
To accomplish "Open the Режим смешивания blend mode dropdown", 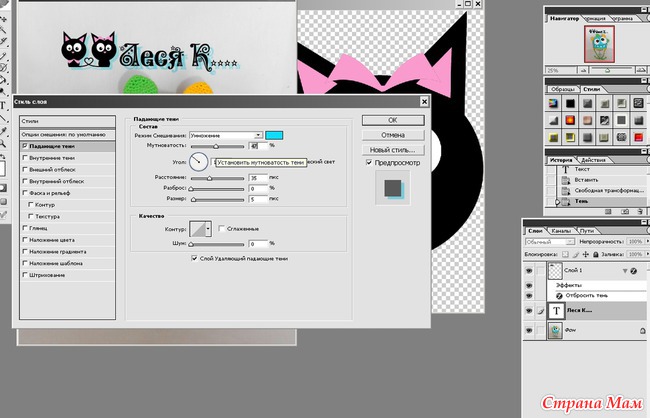I will click(x=258, y=135).
